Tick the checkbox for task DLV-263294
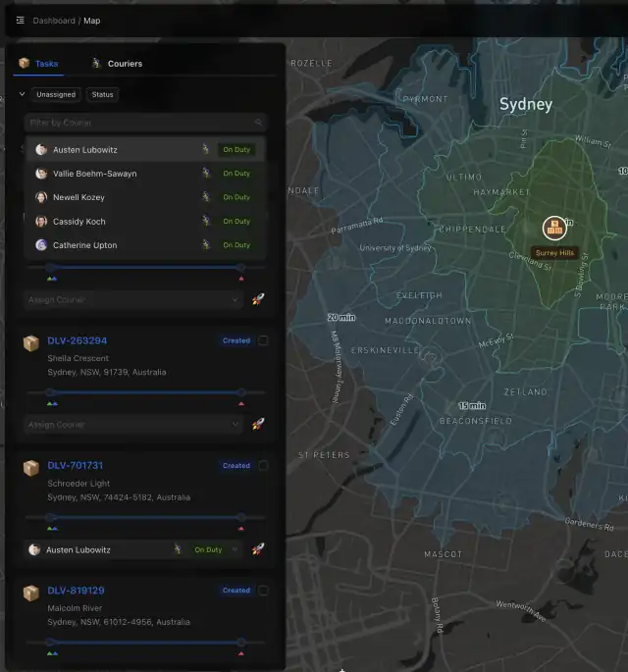Viewport: 628px width, 672px height. [x=263, y=340]
